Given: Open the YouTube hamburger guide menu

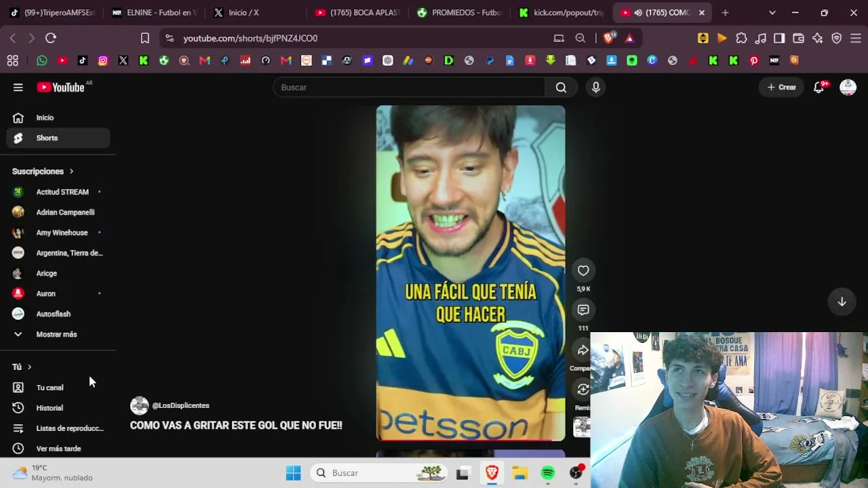Looking at the screenshot, I should click(18, 87).
